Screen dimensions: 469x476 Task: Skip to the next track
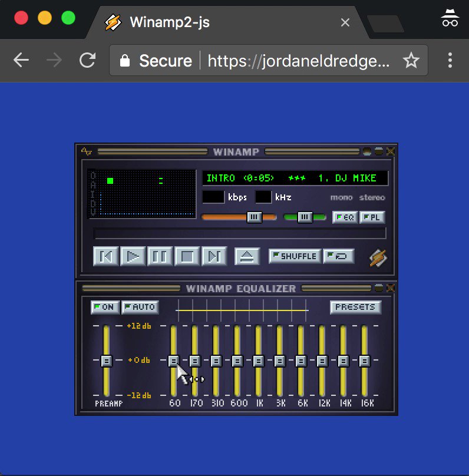pos(214,256)
